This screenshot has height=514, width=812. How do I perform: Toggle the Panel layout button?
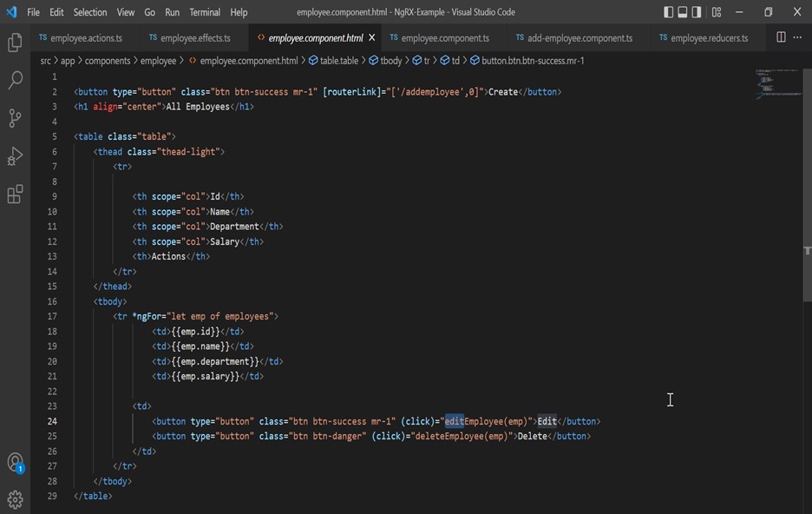coord(683,12)
